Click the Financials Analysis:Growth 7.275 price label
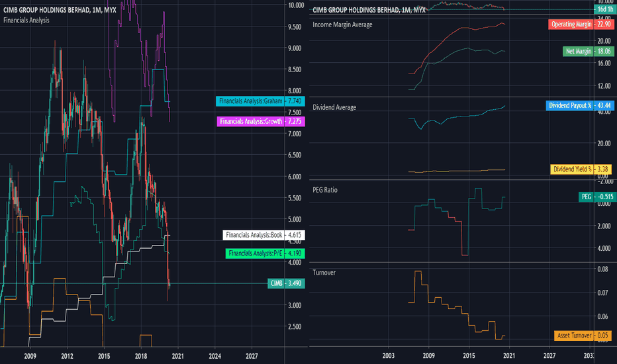The width and height of the screenshot is (617, 364). click(x=260, y=122)
